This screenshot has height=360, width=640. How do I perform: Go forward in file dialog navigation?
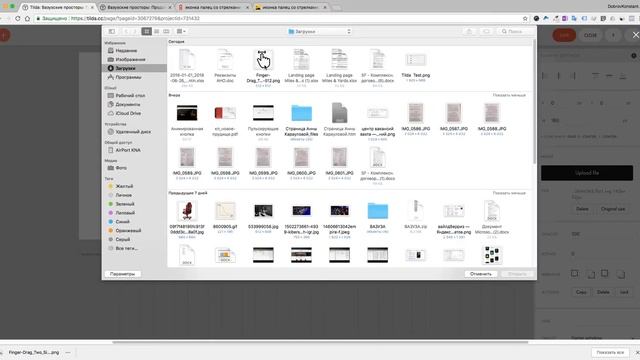coord(134,31)
